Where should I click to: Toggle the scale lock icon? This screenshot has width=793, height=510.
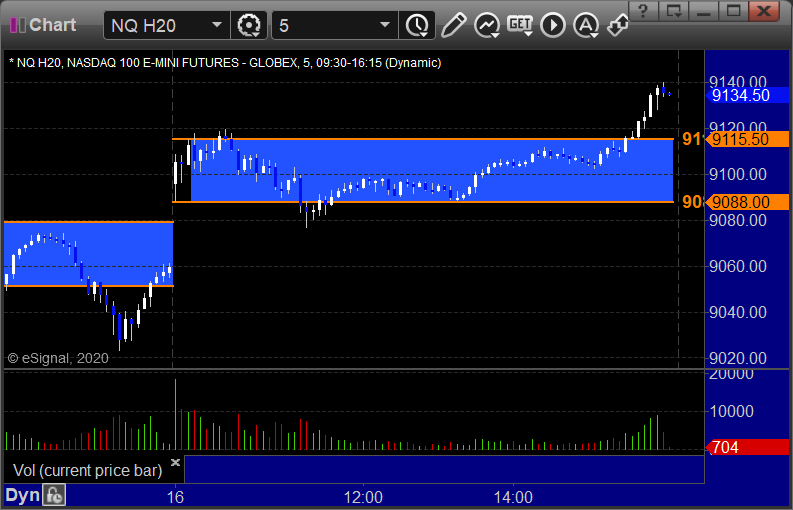[54, 495]
